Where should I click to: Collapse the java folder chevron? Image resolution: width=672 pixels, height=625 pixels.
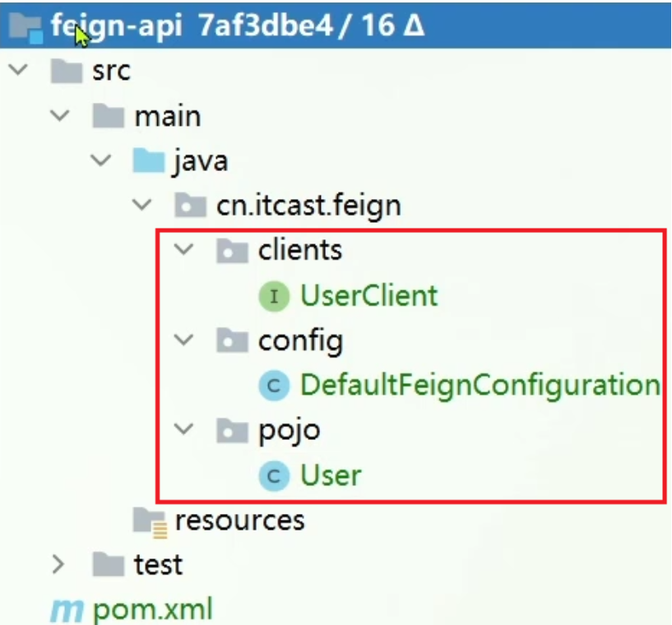coord(102,161)
